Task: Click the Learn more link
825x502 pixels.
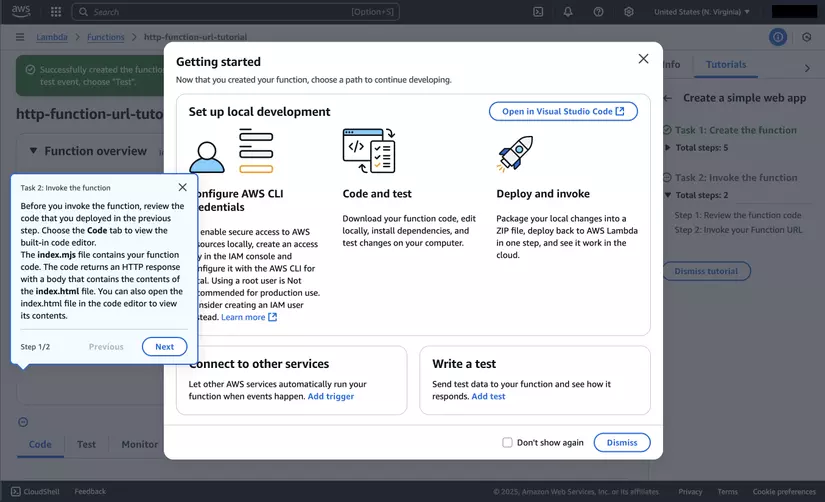Action: click(243, 317)
